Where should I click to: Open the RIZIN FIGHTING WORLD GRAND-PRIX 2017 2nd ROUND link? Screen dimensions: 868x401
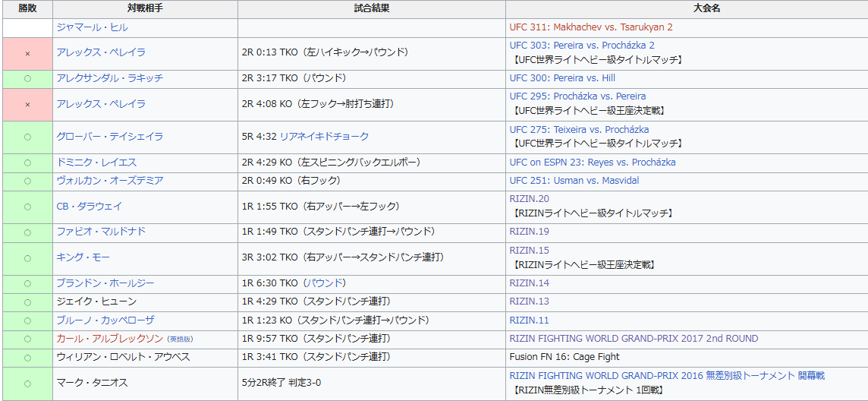pyautogui.click(x=634, y=339)
